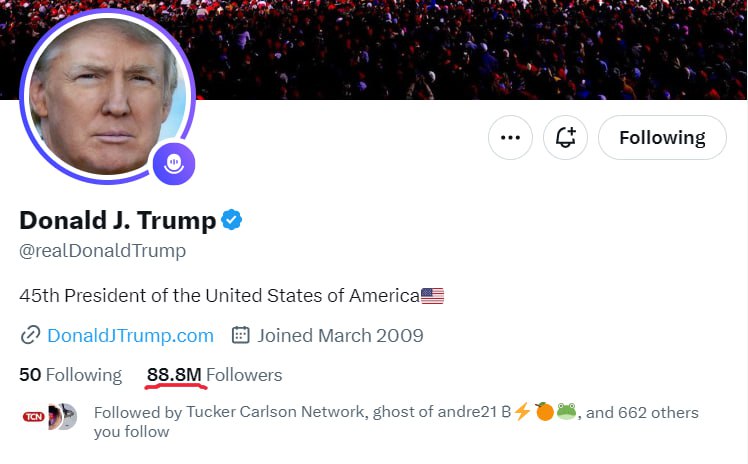Click the Donald J. Trump display name
This screenshot has height=464, width=748.
point(118,220)
